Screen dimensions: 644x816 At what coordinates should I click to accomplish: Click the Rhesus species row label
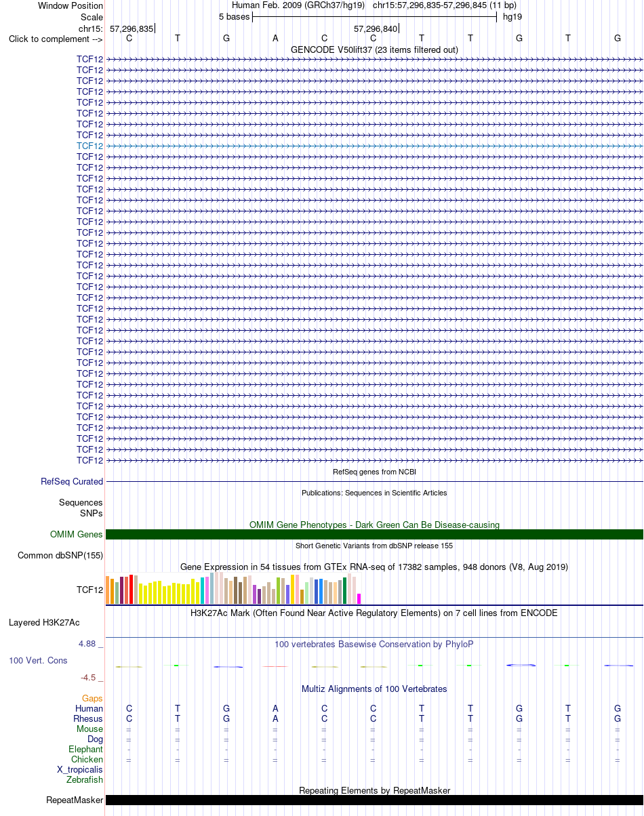pos(88,718)
